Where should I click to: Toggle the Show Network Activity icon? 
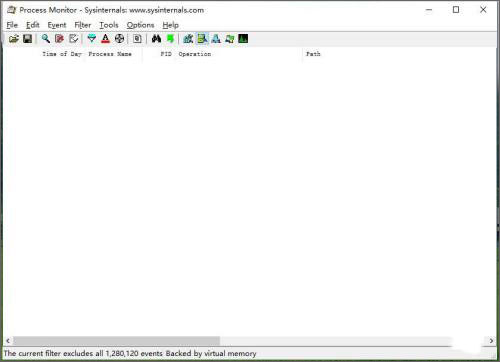pos(216,39)
